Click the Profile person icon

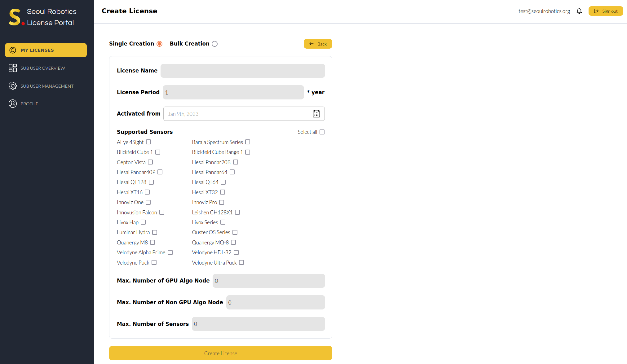[13, 104]
